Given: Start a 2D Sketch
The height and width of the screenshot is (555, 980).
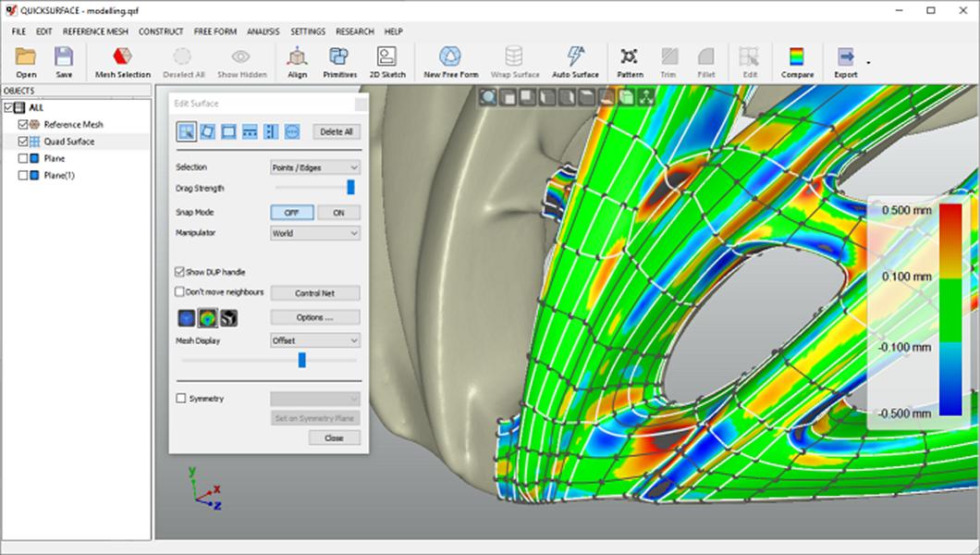Looking at the screenshot, I should point(386,57).
